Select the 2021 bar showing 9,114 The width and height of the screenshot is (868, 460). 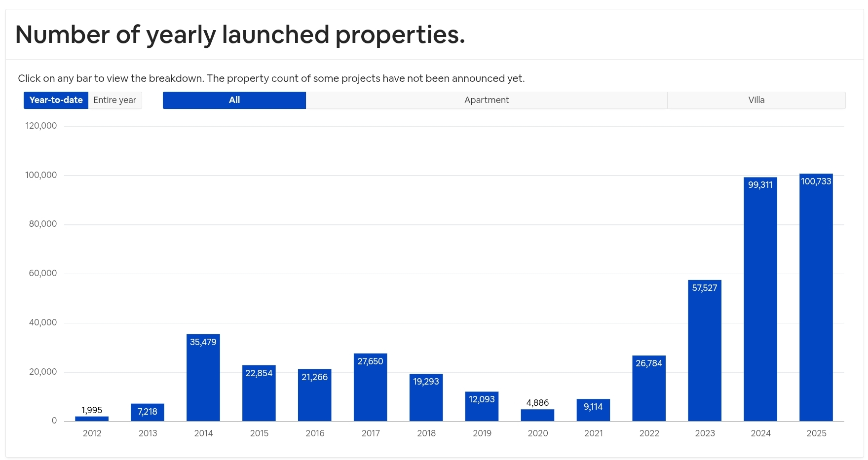point(593,409)
